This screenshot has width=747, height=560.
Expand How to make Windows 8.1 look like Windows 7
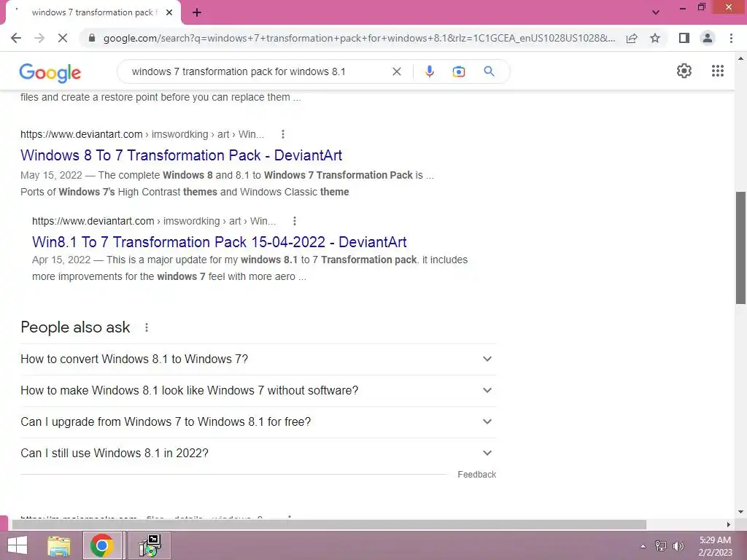[x=258, y=391]
